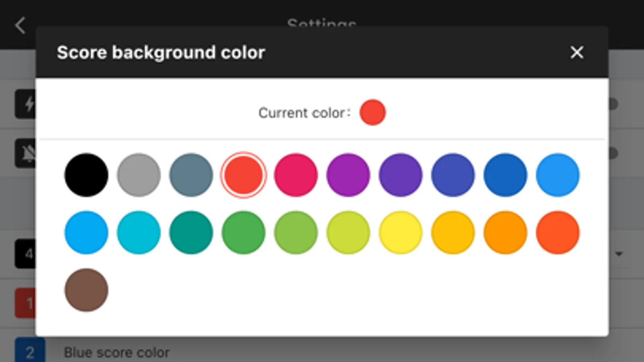Pick the brown color swatch
The image size is (644, 362).
(86, 290)
